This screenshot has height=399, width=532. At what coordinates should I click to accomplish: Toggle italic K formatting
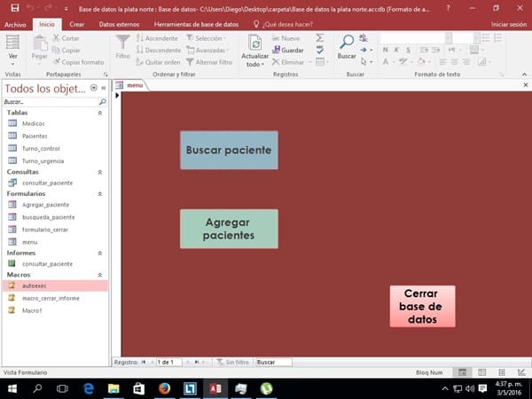tap(396, 50)
